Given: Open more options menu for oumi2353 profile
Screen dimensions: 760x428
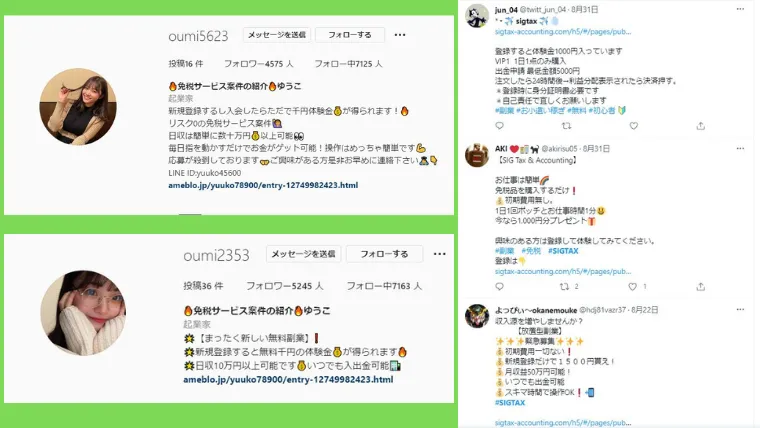Looking at the screenshot, I should point(440,254).
